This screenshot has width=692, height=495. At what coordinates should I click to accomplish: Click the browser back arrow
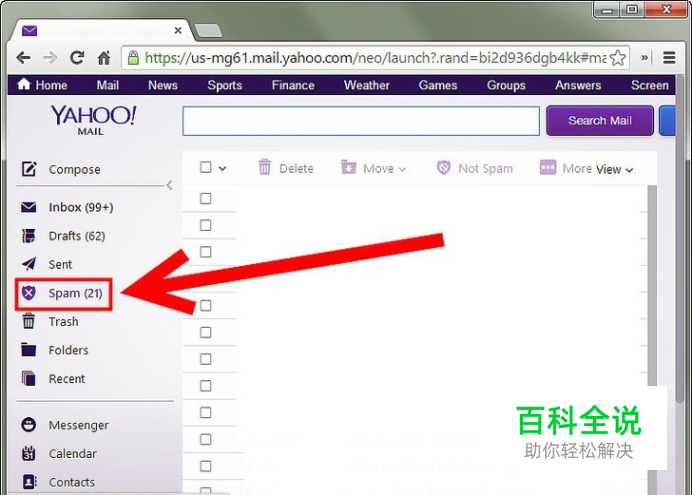tap(23, 58)
